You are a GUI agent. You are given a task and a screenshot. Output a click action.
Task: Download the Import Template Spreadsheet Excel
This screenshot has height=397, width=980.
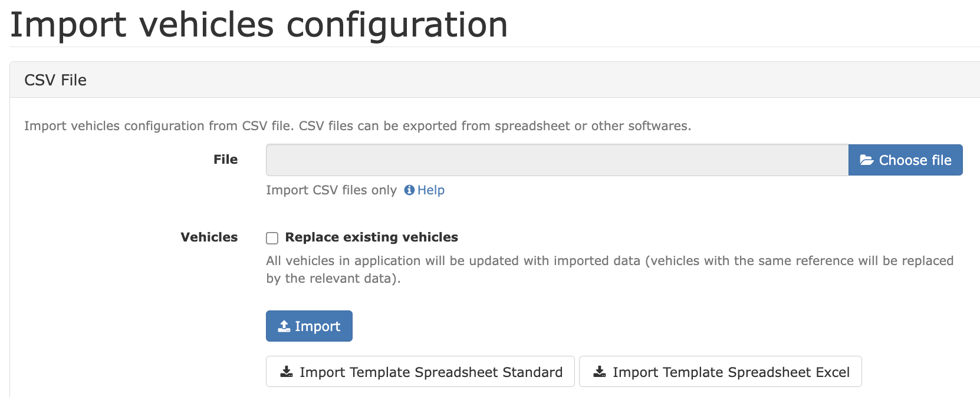[x=720, y=372]
